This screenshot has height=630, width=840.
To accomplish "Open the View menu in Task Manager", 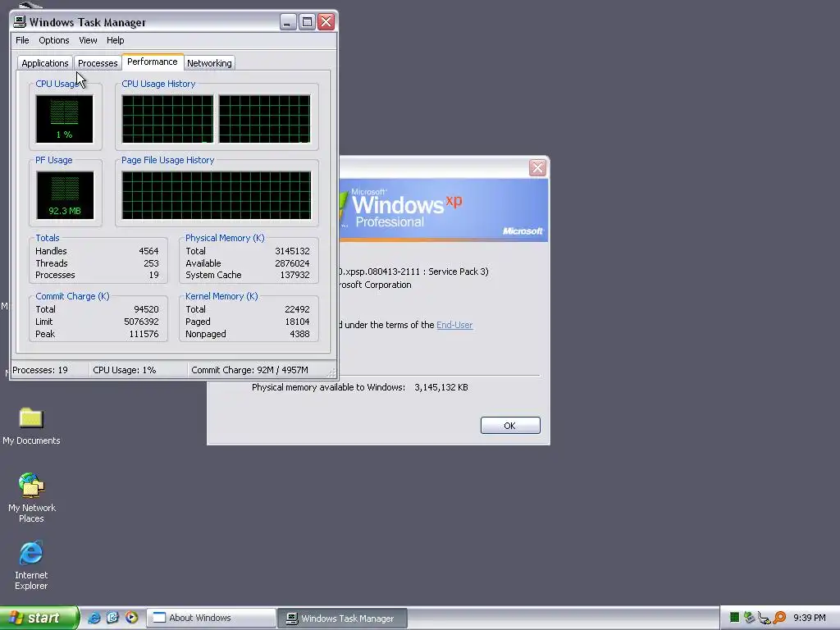I will coord(88,40).
